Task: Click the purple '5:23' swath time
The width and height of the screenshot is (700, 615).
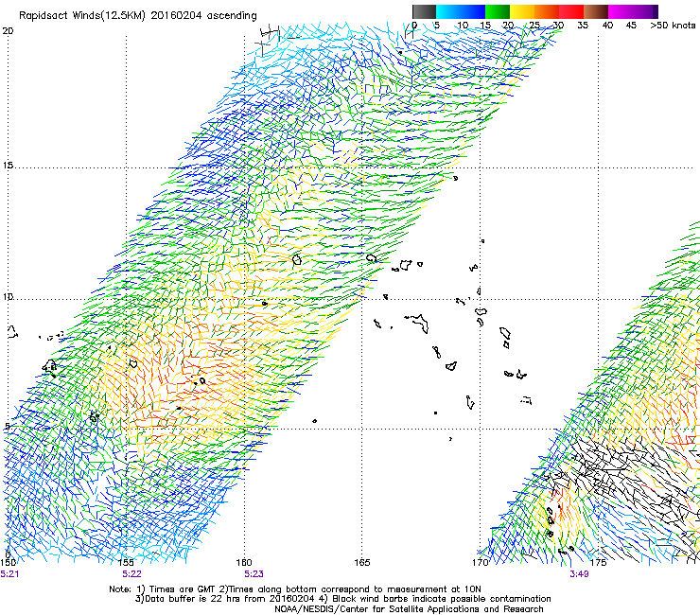Action: [x=254, y=574]
